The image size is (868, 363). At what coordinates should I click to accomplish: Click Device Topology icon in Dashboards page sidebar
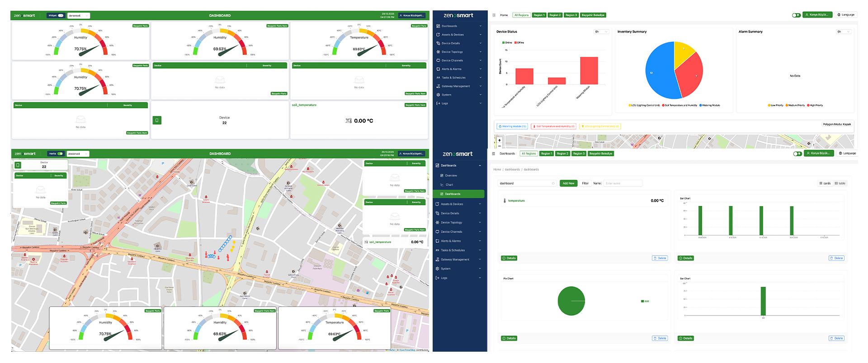pos(437,223)
